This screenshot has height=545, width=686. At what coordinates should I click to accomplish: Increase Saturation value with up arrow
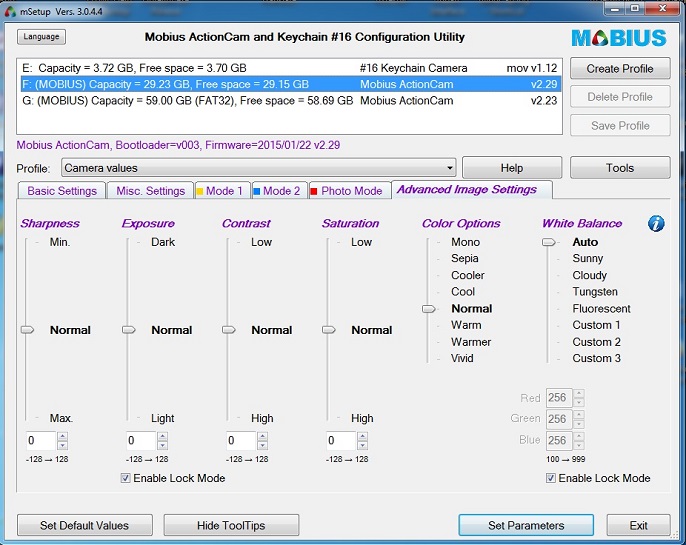(362, 436)
